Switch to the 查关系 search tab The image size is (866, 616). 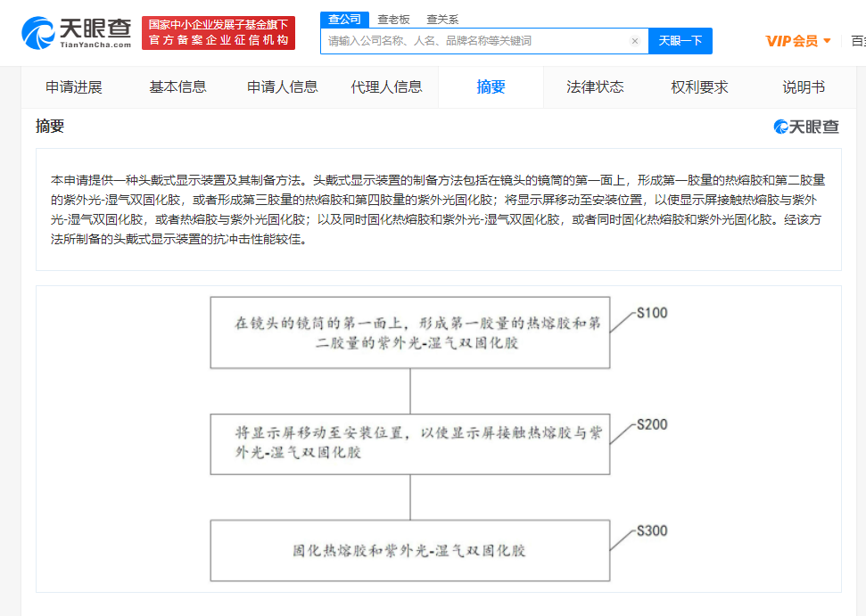pyautogui.click(x=442, y=19)
